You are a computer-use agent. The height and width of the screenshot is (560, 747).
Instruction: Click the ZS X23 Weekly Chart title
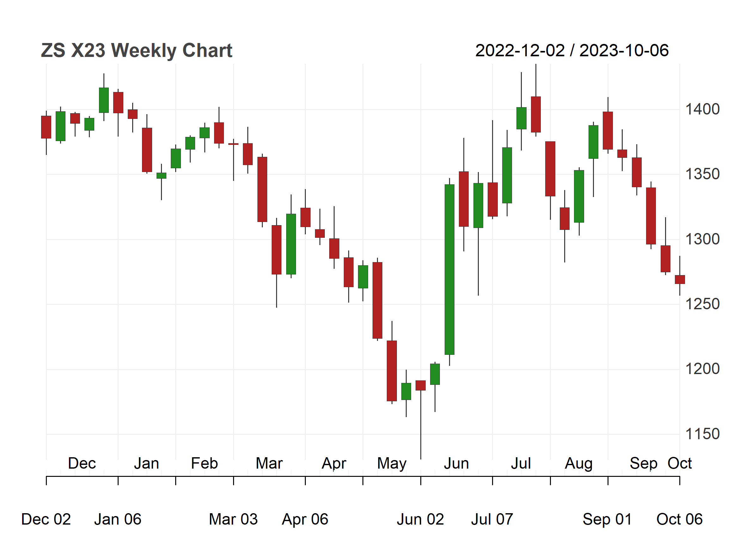click(136, 51)
